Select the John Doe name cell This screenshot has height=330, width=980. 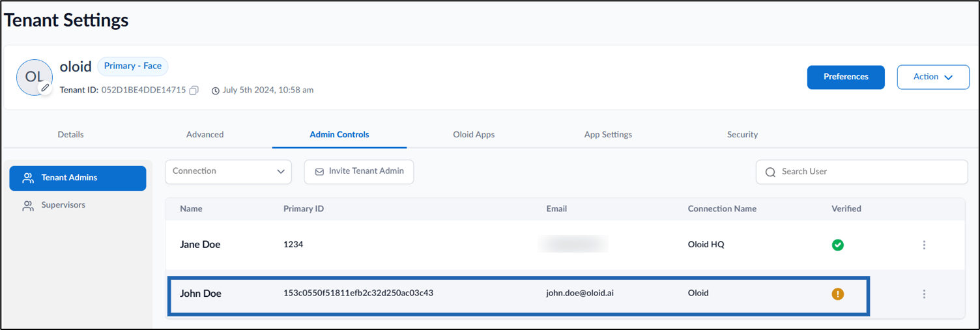(x=201, y=294)
